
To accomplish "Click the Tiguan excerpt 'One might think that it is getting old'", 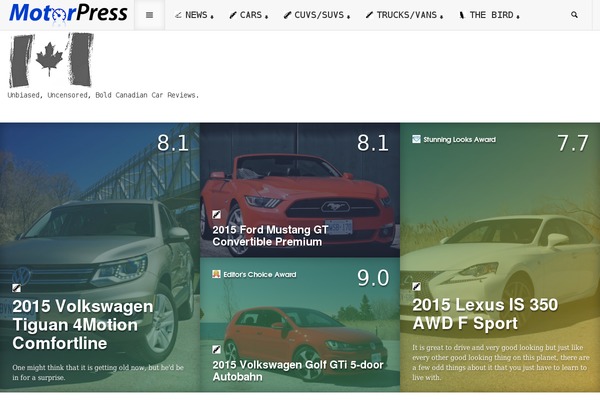I will 98,372.
